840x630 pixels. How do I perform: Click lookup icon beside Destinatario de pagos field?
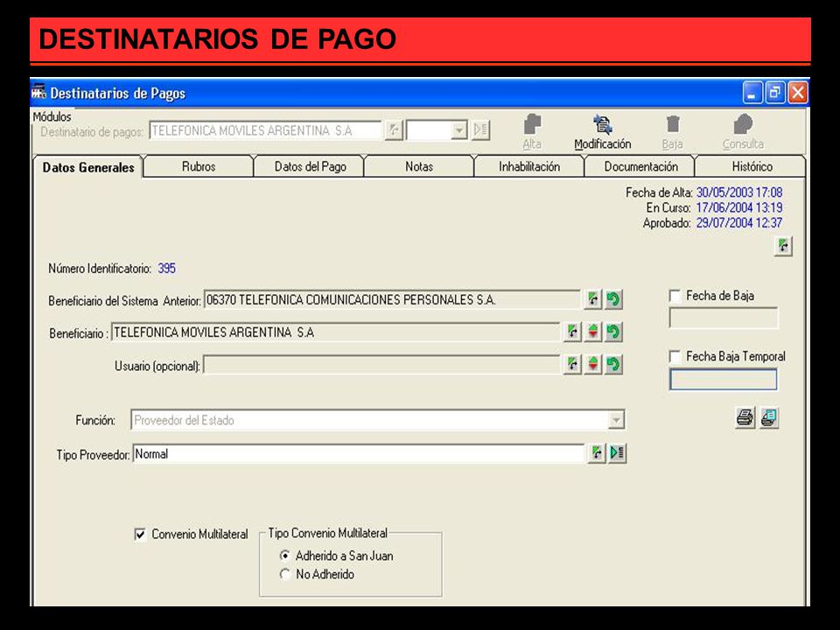pos(394,130)
